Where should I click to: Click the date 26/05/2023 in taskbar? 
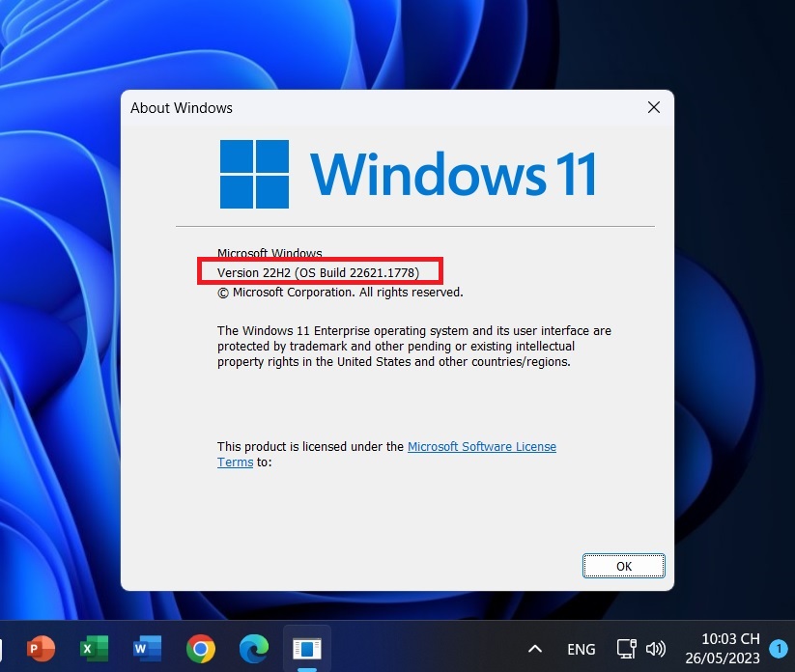pyautogui.click(x=723, y=658)
